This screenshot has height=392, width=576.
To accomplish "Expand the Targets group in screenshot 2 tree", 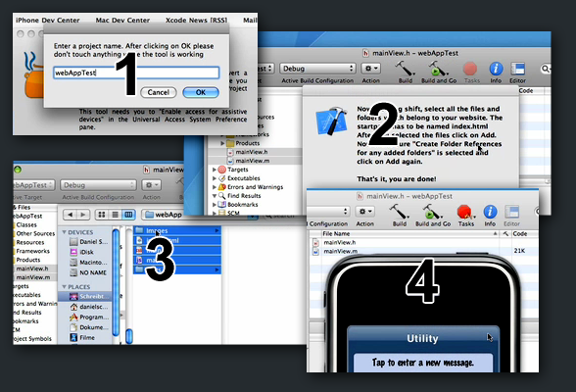I will coord(215,170).
